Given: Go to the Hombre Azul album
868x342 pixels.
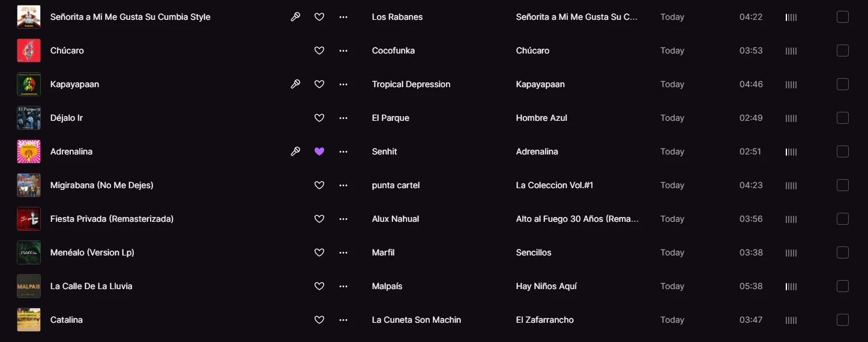Looking at the screenshot, I should click(x=541, y=118).
